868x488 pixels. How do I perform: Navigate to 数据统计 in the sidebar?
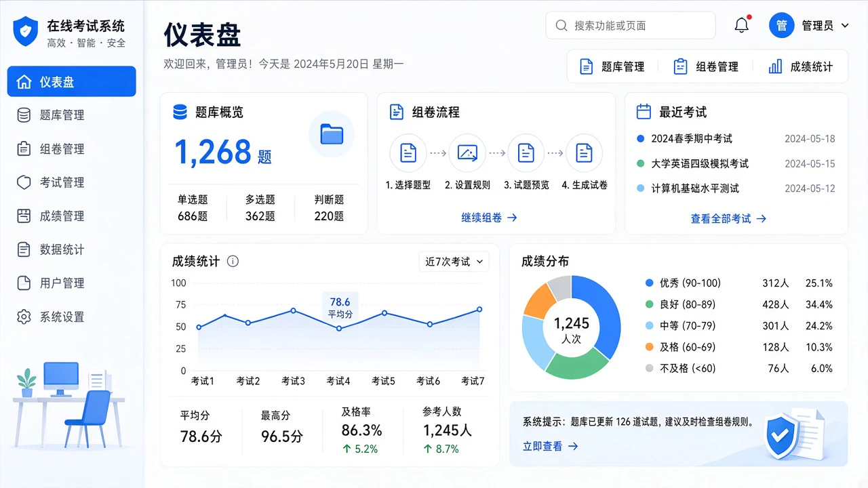pos(72,249)
